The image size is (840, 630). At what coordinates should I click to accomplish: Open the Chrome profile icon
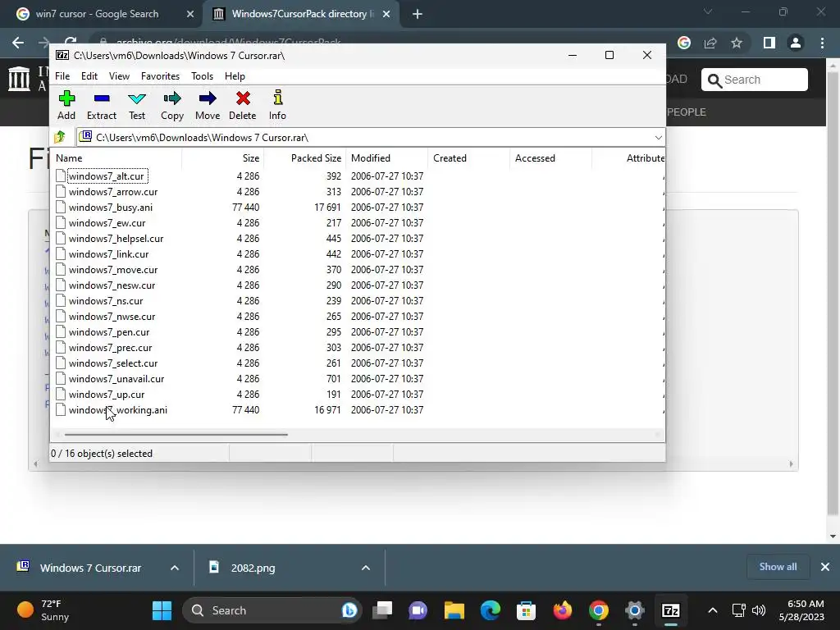(796, 43)
